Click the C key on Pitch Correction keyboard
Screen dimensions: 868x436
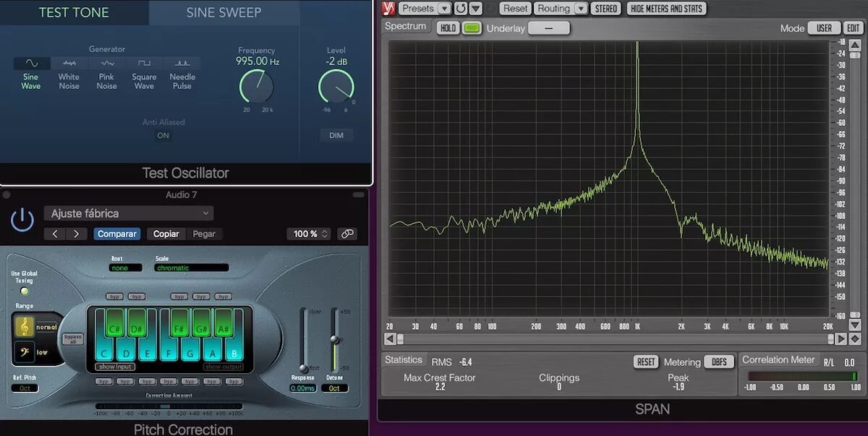104,351
